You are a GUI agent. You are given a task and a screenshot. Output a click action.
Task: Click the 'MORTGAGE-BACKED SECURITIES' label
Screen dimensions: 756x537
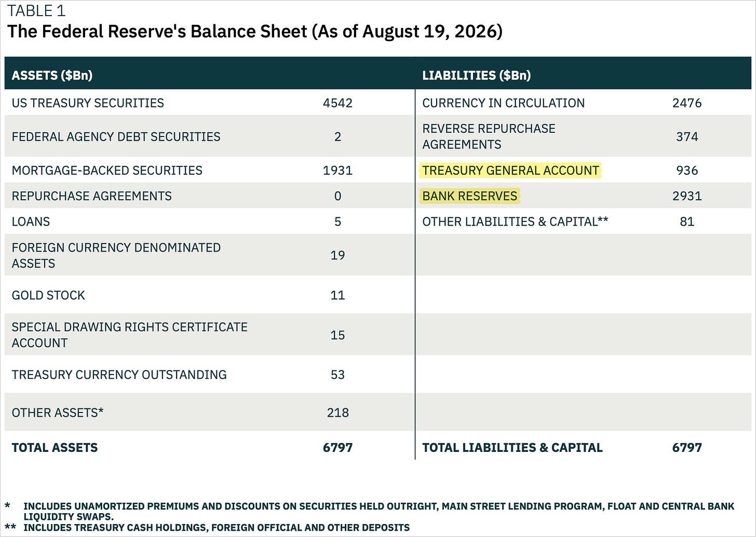pos(107,170)
